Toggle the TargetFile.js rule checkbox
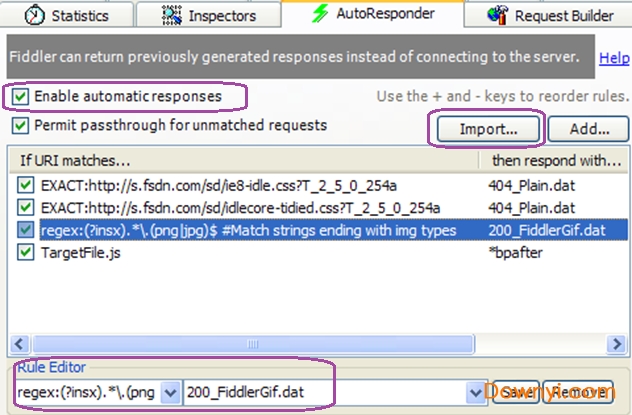This screenshot has width=632, height=415. (x=26, y=253)
